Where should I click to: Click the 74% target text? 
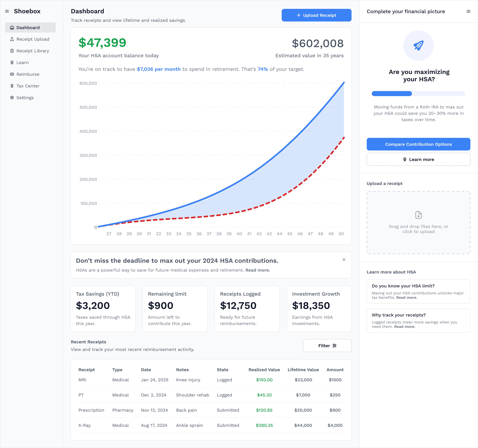[263, 69]
